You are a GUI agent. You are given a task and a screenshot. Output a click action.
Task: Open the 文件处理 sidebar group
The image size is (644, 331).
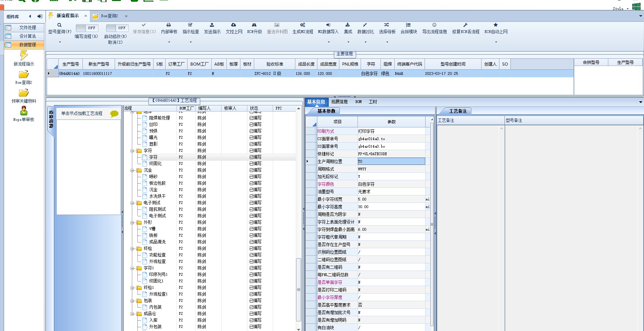click(x=24, y=27)
